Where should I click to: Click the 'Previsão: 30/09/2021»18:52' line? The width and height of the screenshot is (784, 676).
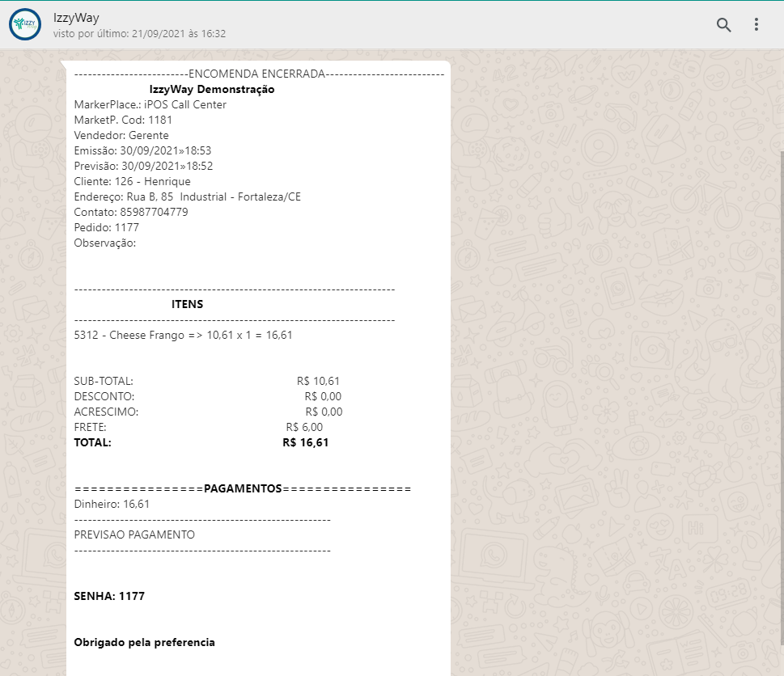click(x=143, y=166)
